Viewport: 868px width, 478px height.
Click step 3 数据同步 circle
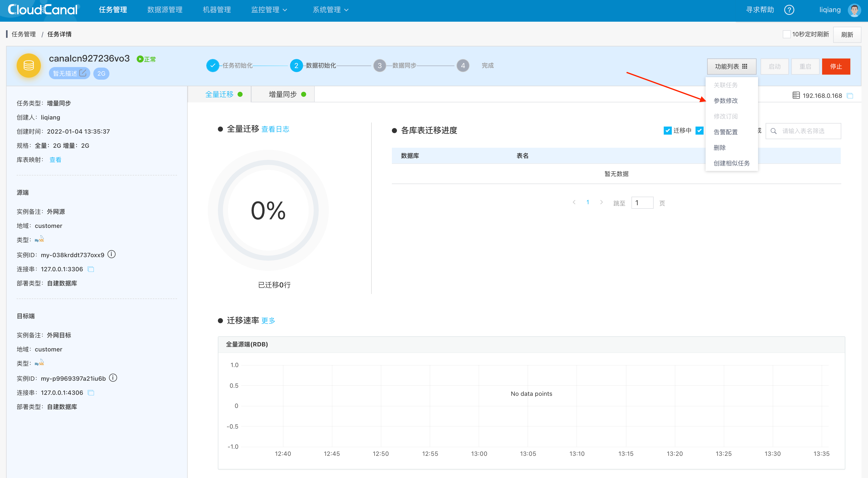[380, 65]
